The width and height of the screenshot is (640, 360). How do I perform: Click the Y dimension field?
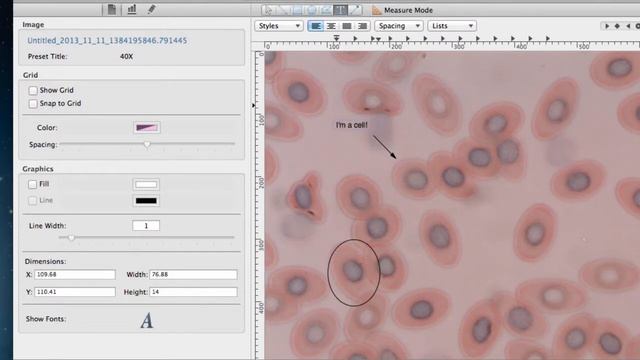point(75,292)
